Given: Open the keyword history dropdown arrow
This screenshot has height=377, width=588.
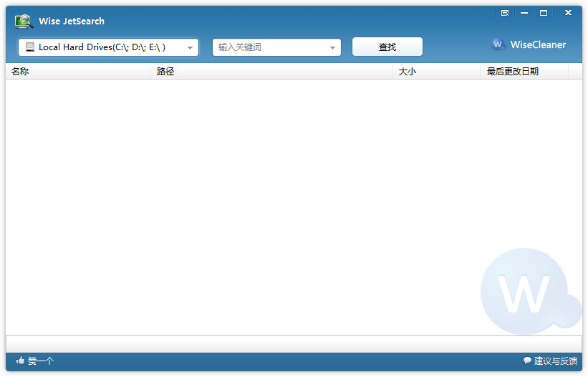Looking at the screenshot, I should tap(332, 47).
